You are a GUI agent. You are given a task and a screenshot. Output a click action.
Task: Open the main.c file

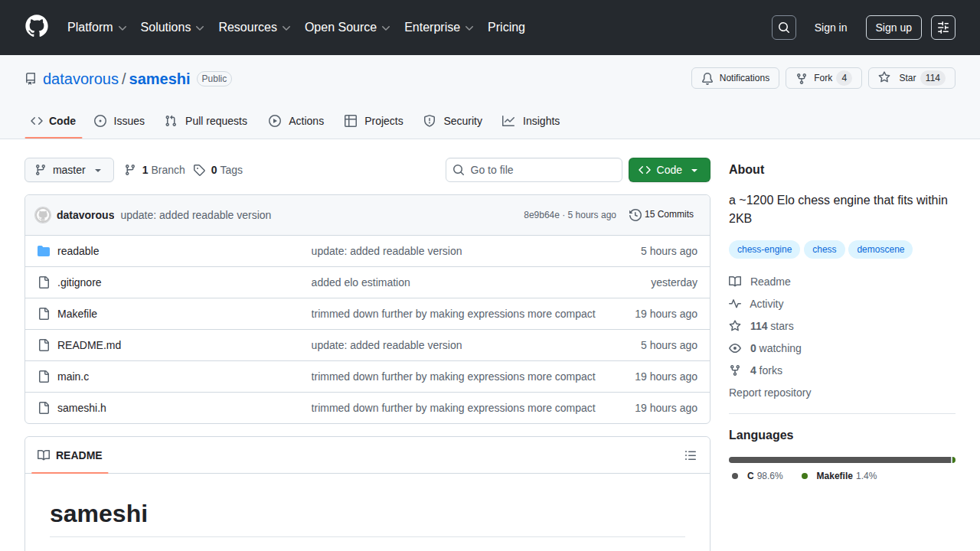(x=73, y=377)
